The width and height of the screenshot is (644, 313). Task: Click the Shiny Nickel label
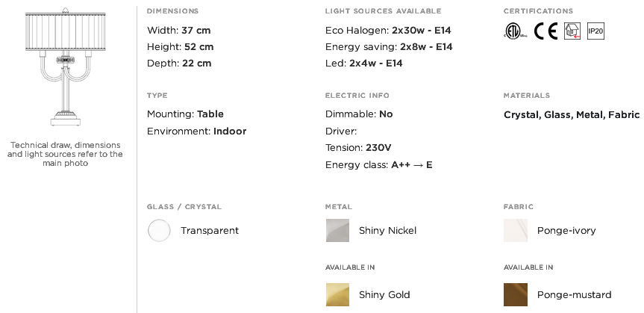click(388, 231)
